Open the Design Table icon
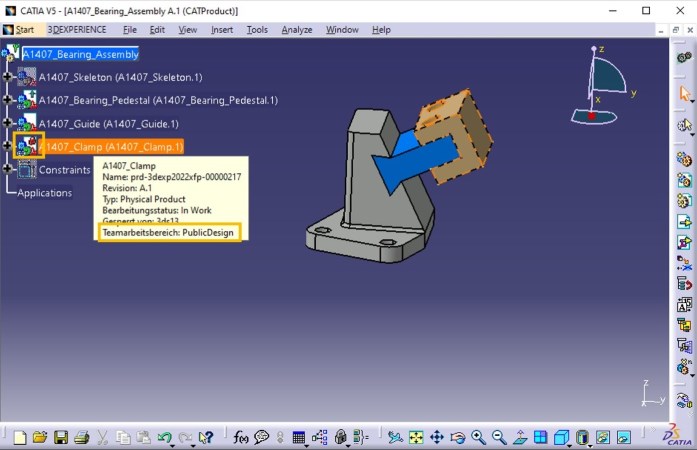 (x=299, y=438)
